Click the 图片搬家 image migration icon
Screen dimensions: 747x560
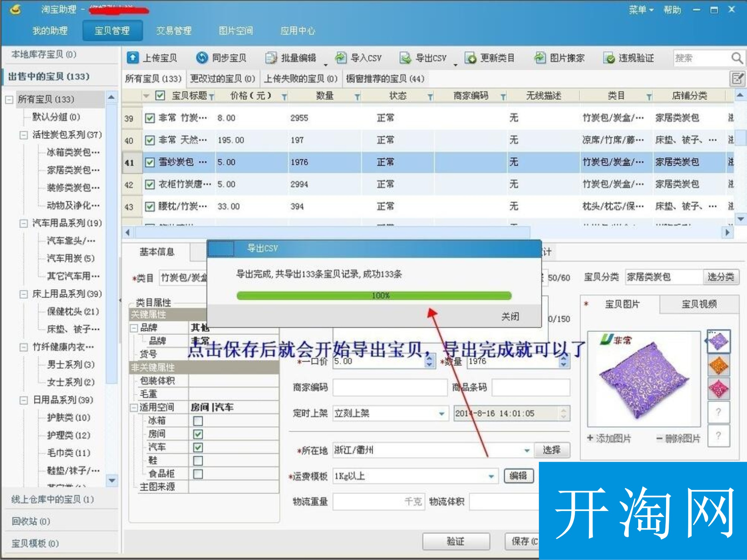[540, 58]
